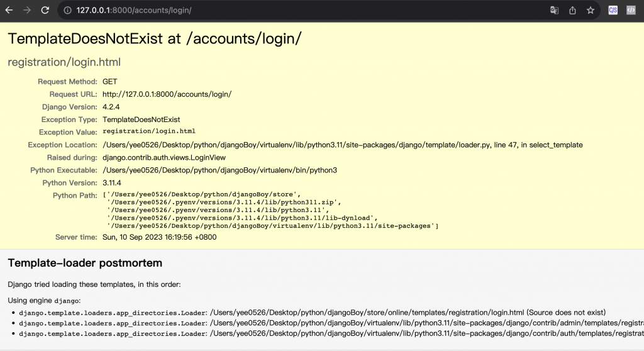
Task: Select the Exception Location loader.py path
Action: pos(342,145)
